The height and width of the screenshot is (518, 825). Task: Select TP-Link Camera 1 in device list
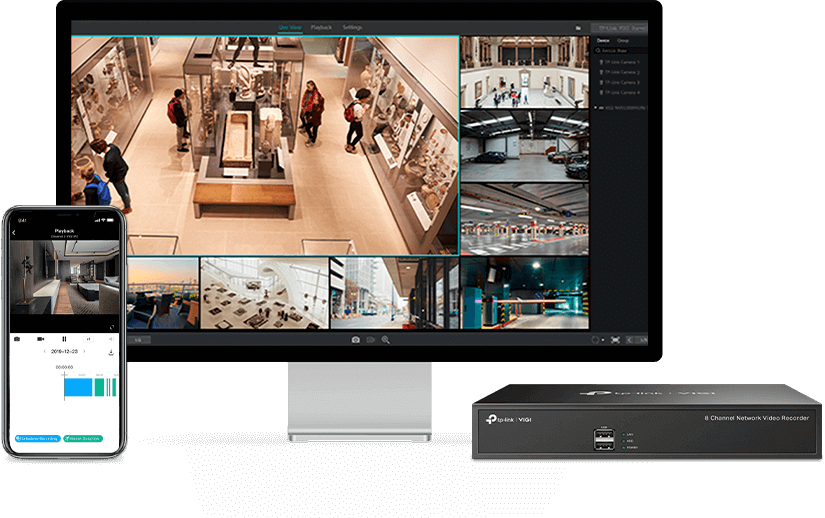coord(620,62)
